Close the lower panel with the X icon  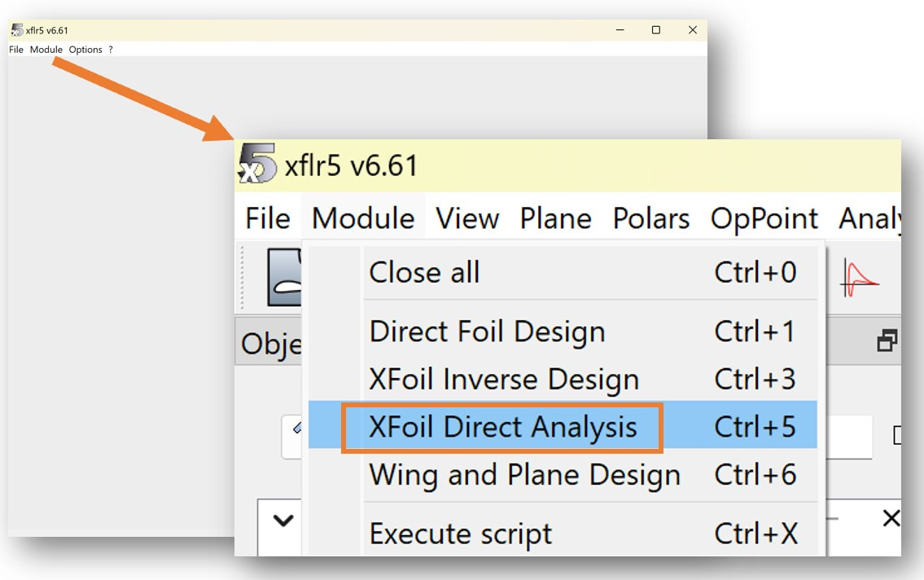(x=891, y=518)
